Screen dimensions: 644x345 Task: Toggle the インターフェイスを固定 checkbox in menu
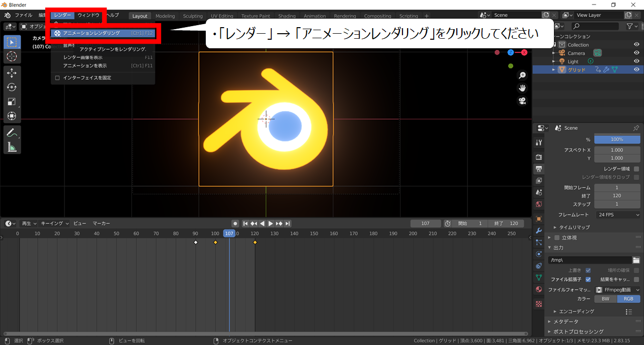57,77
